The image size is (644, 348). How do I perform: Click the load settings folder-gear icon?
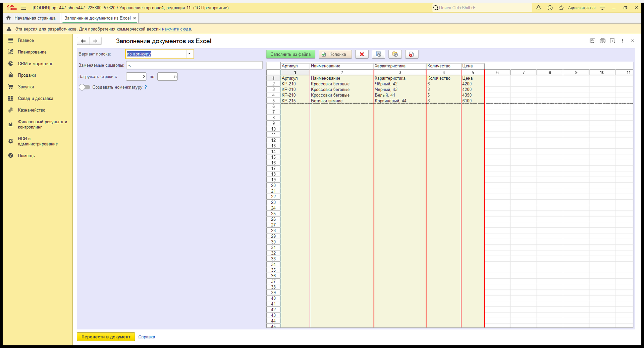[395, 54]
